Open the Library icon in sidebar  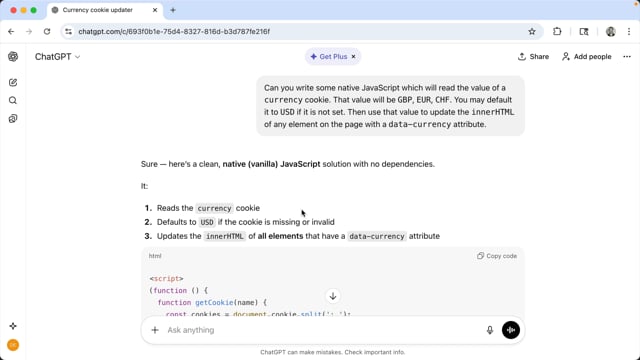(x=13, y=119)
